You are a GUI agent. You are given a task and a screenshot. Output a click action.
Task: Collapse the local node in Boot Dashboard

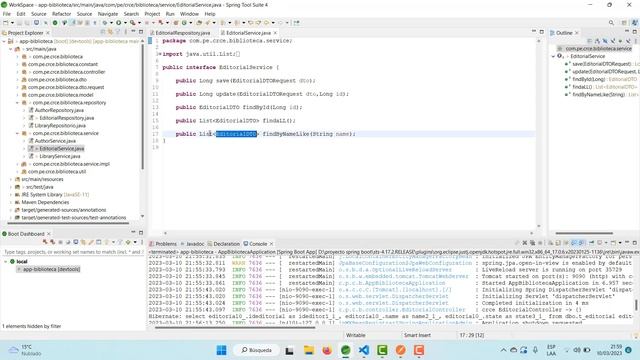click(6, 262)
